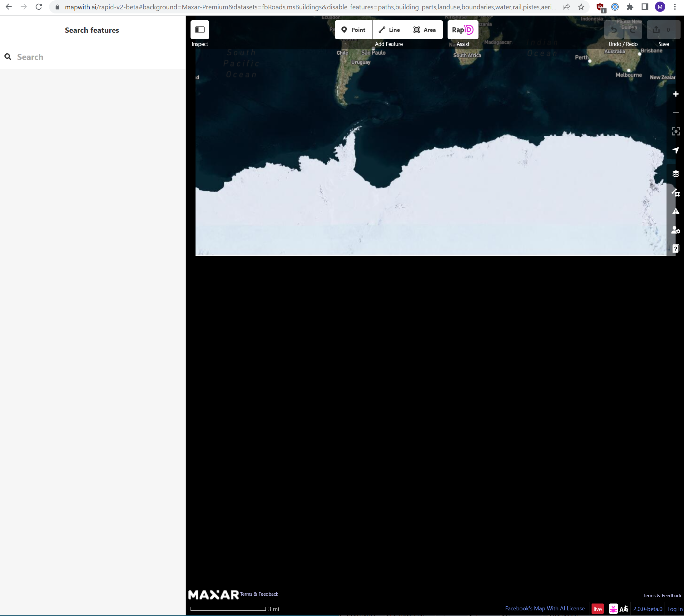Screen dimensions: 684x616
Task: Select the map data settings icon
Action: pyautogui.click(x=676, y=193)
